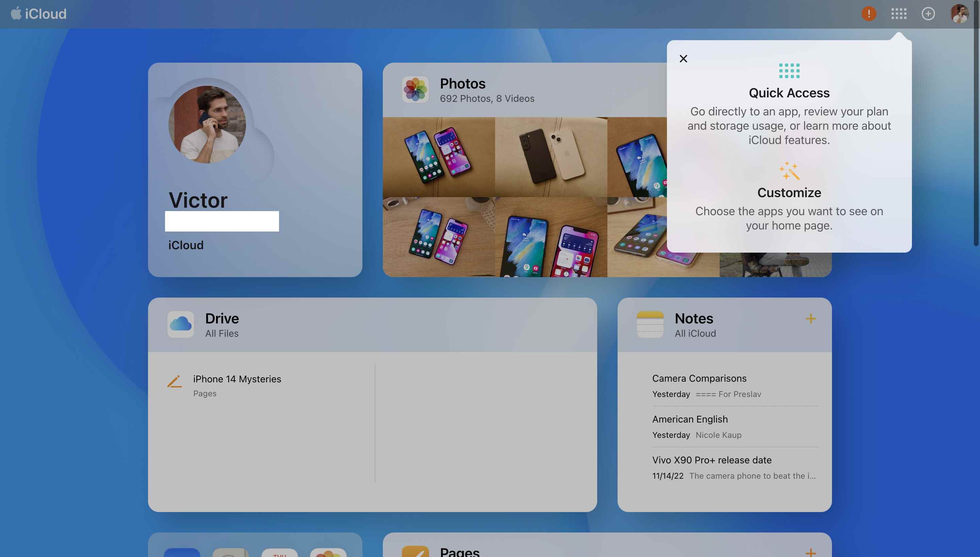Click the Notes tile title
This screenshot has width=980, height=557.
[x=694, y=318]
